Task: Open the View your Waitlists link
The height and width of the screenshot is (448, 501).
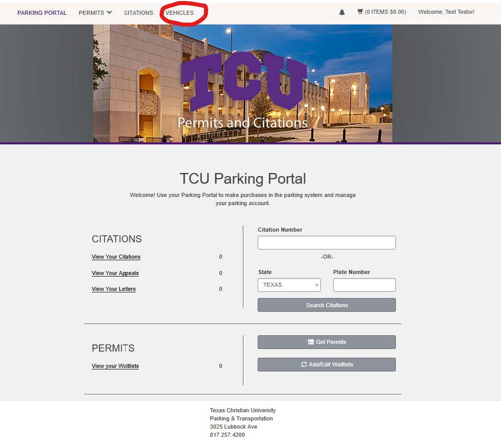Action: point(115,366)
